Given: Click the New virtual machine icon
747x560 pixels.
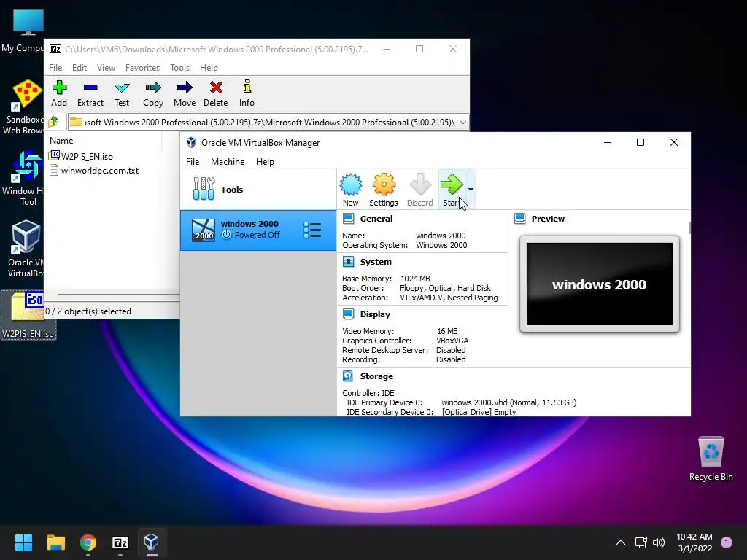Looking at the screenshot, I should click(351, 190).
